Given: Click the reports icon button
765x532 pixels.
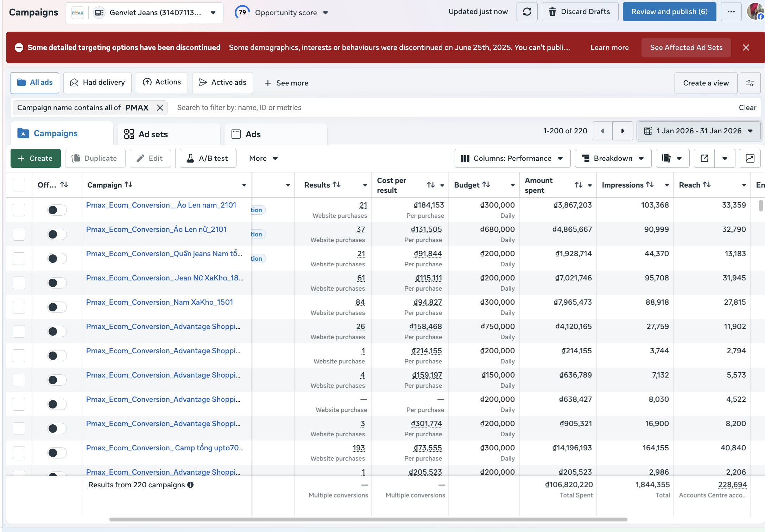Looking at the screenshot, I should [x=666, y=158].
